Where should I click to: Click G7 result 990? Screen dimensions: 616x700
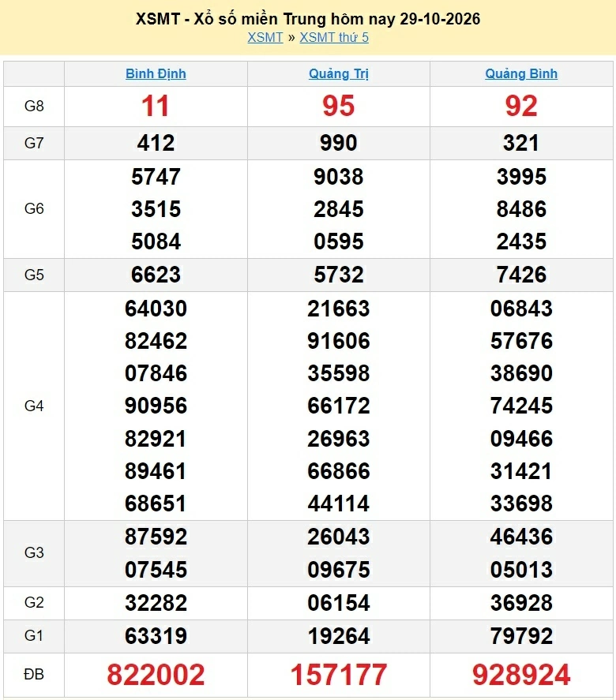tap(339, 144)
